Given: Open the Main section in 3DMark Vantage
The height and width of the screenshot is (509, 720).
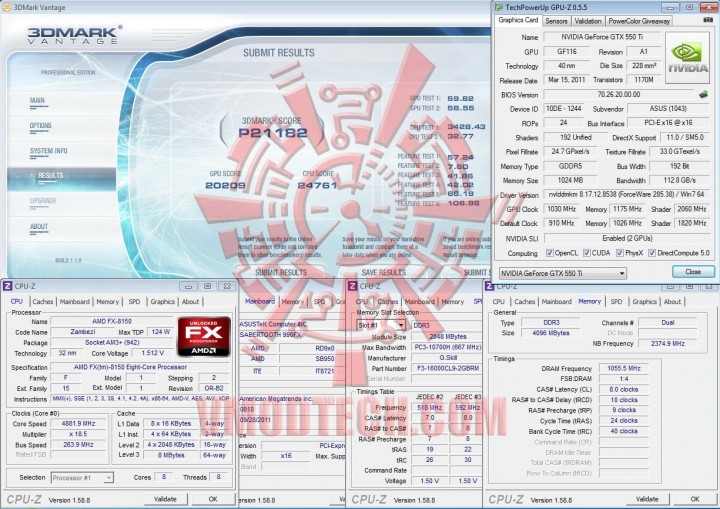Looking at the screenshot, I should (38, 101).
